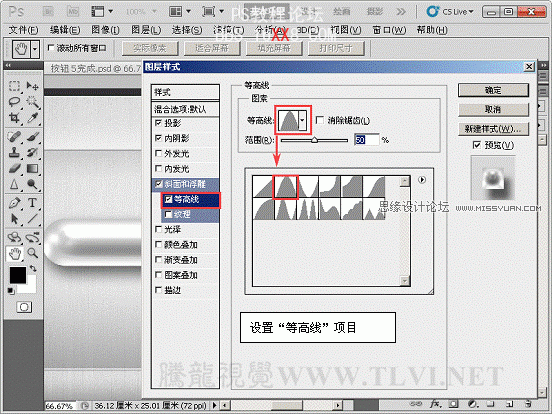Screen dimensions: 552x414
Task: Open the contour preset dropdown arrow
Action: (302, 120)
